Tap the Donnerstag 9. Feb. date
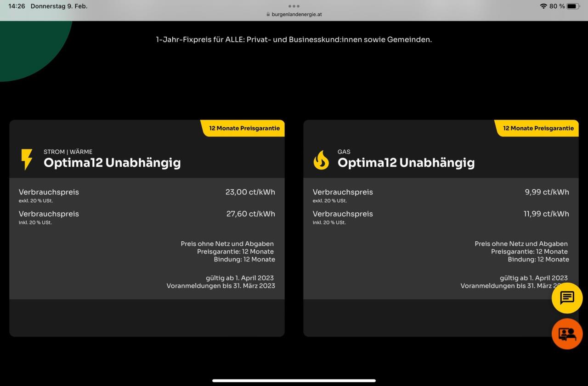588x386 pixels. pyautogui.click(x=59, y=6)
